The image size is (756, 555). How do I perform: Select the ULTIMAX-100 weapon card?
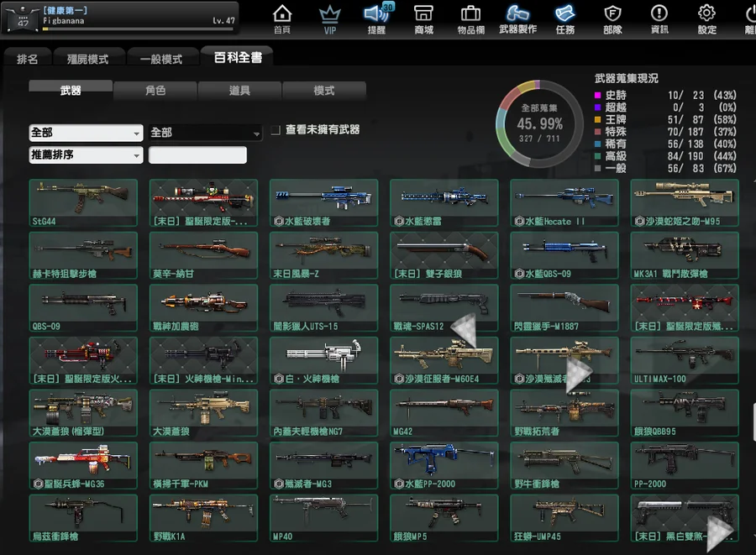(685, 360)
